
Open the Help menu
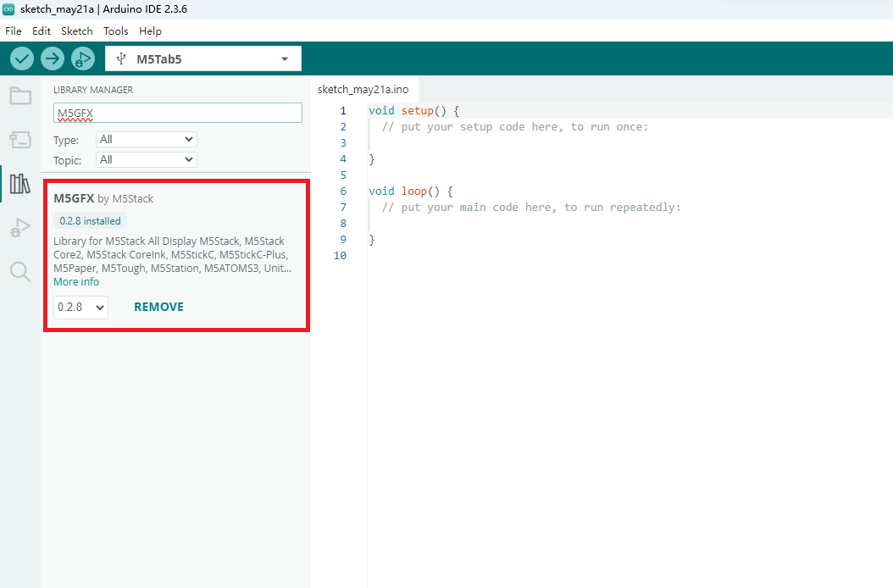pyautogui.click(x=150, y=31)
